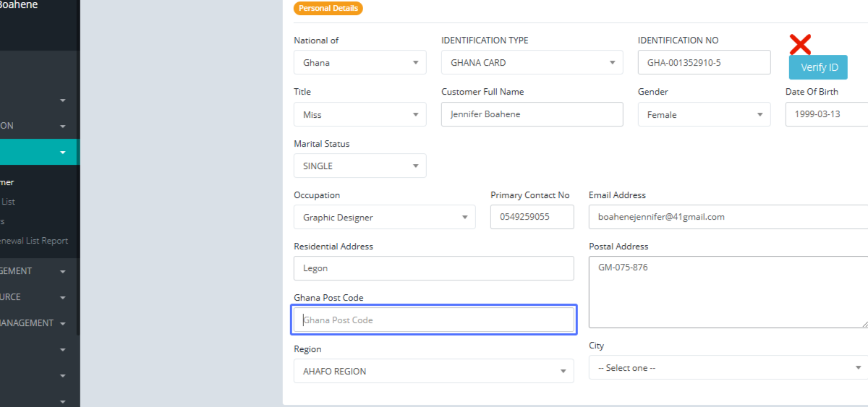Screen dimensions: 868x407
Task: Open the City select dropdown
Action: 728,368
